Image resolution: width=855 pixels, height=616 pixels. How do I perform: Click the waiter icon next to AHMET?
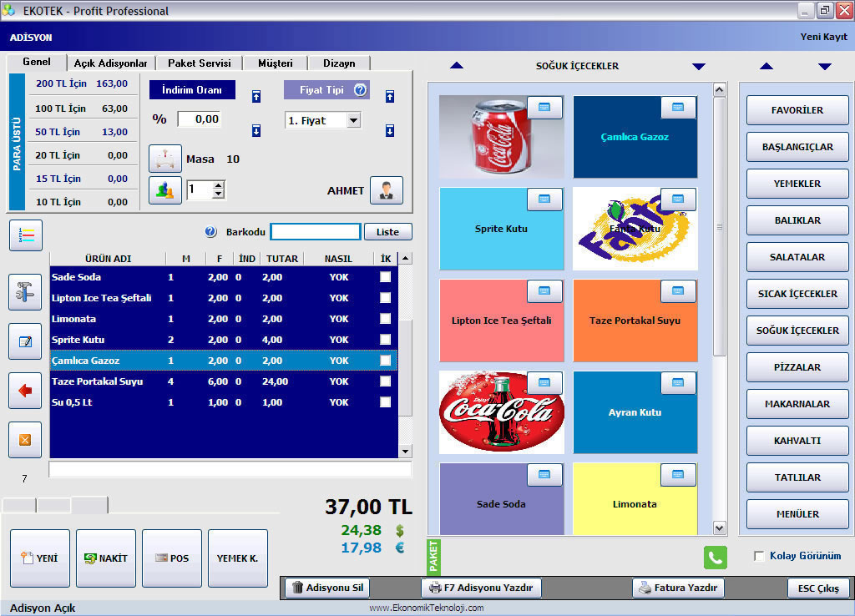386,190
